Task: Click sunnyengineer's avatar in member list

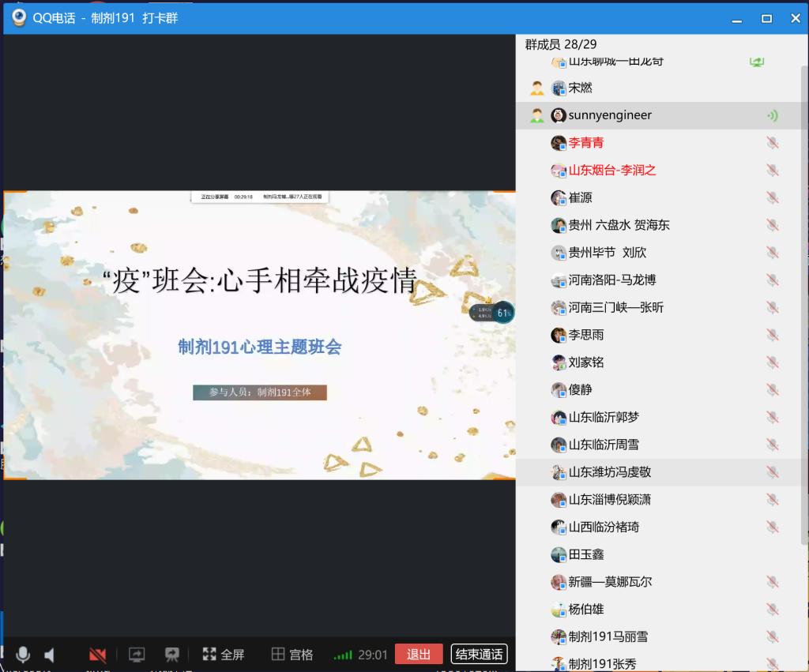Action: [x=559, y=115]
